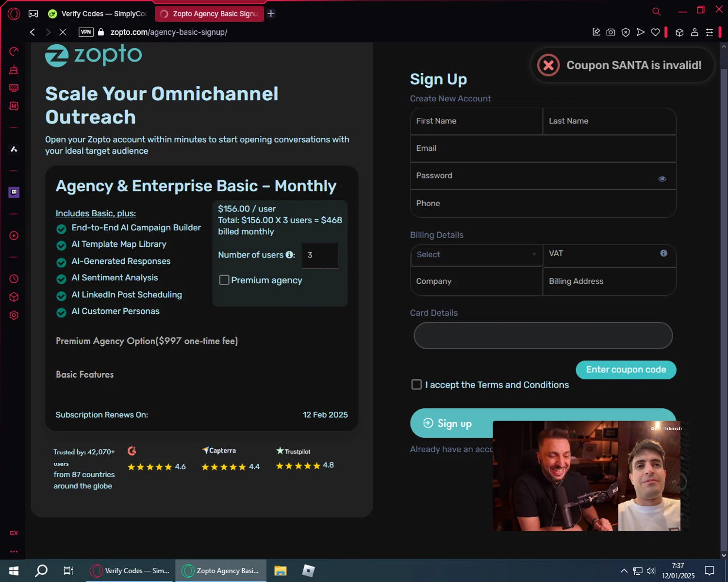This screenshot has width=728, height=582.
Task: Dismiss the Coupon SANTA invalid error icon
Action: point(548,65)
